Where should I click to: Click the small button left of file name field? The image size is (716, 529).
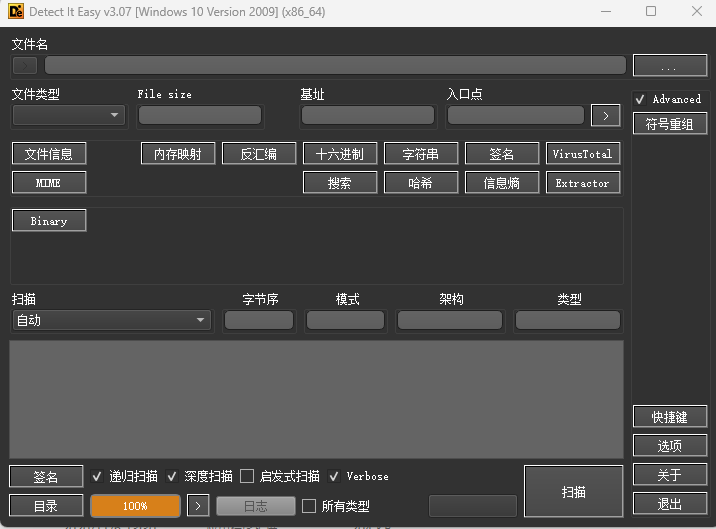coord(25,66)
